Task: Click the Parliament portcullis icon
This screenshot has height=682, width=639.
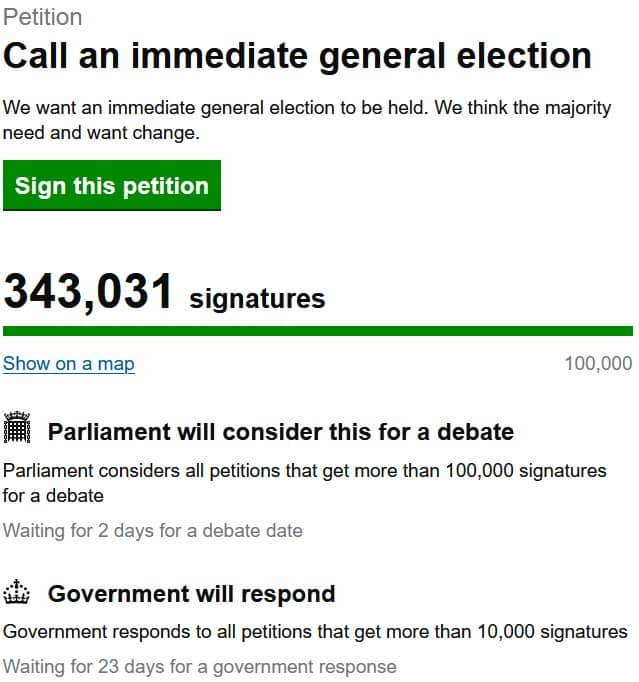Action: point(19,429)
